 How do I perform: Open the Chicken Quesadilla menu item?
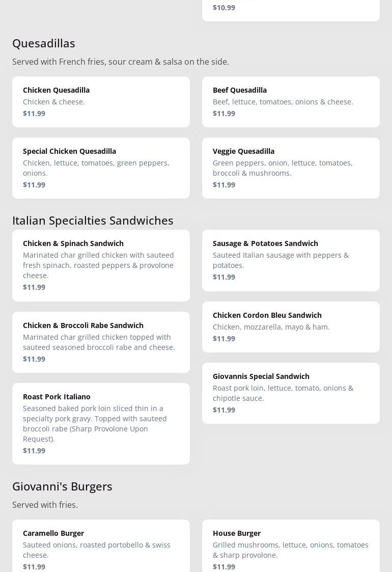coord(101,101)
